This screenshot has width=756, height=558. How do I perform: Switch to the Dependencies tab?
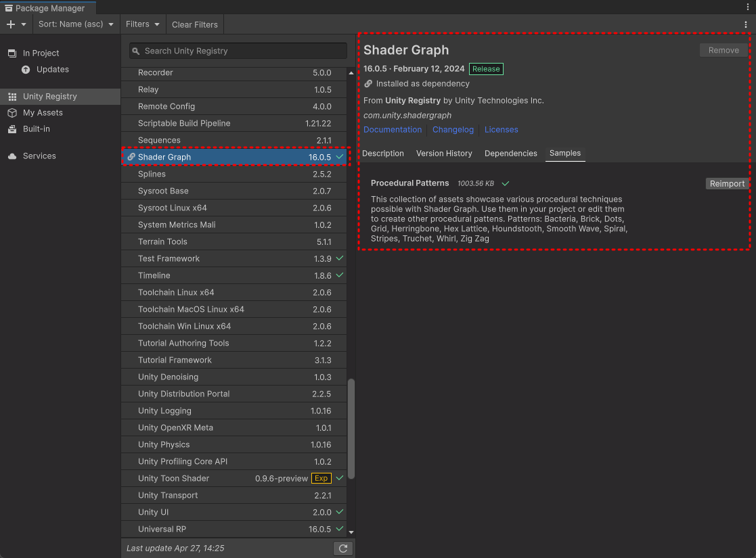pyautogui.click(x=510, y=154)
